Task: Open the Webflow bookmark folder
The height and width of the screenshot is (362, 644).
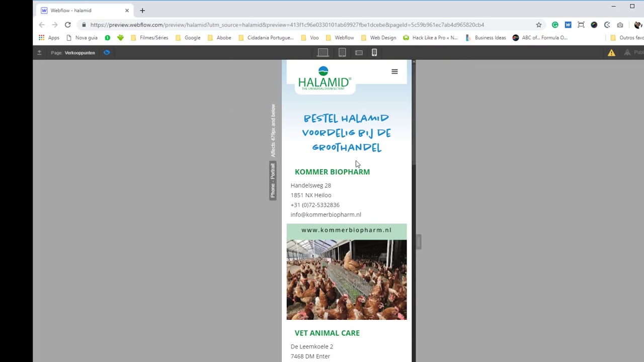Action: pos(340,38)
